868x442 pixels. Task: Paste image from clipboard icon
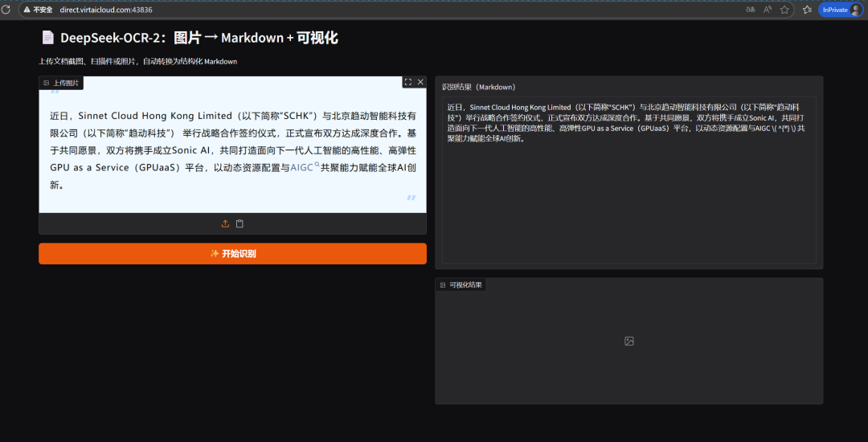point(240,223)
